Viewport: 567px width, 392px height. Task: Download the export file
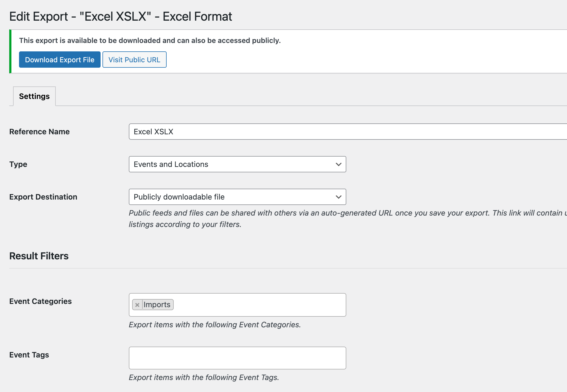pos(60,60)
